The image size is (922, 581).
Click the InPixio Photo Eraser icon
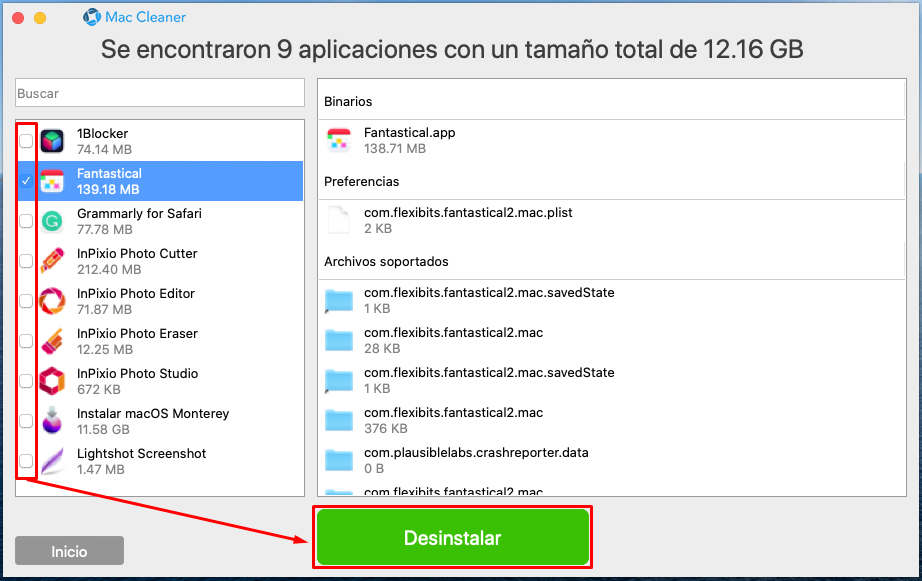tap(52, 341)
